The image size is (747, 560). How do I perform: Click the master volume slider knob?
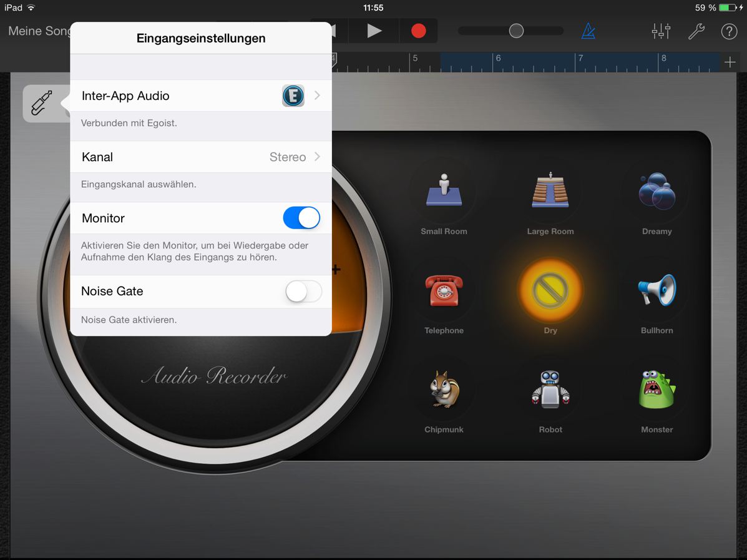click(516, 31)
